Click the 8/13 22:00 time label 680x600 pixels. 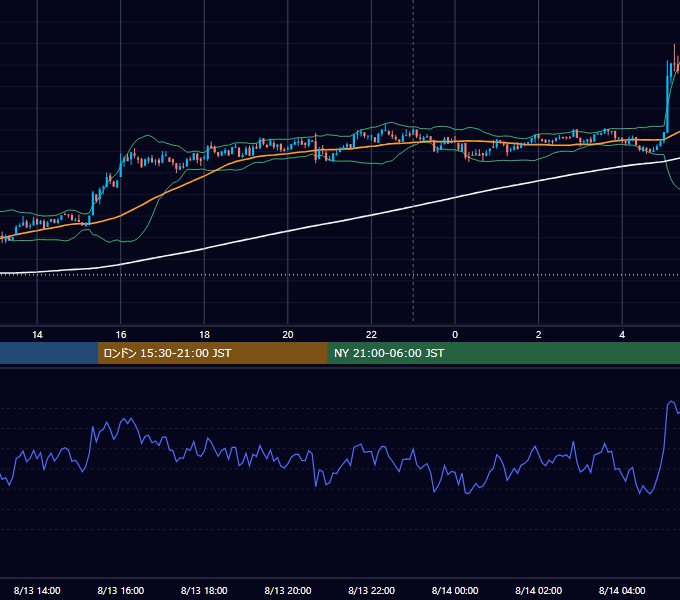tap(371, 590)
